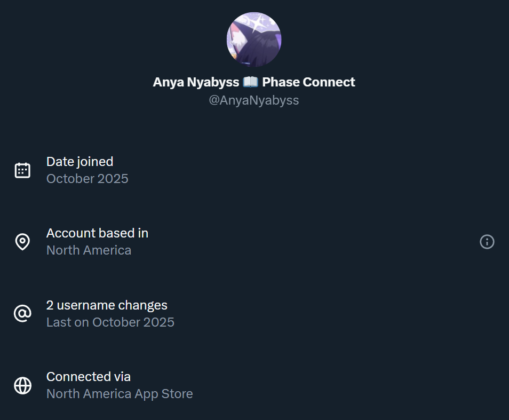Viewport: 509px width, 420px height.
Task: Open the account location info icon
Action: pyautogui.click(x=487, y=242)
